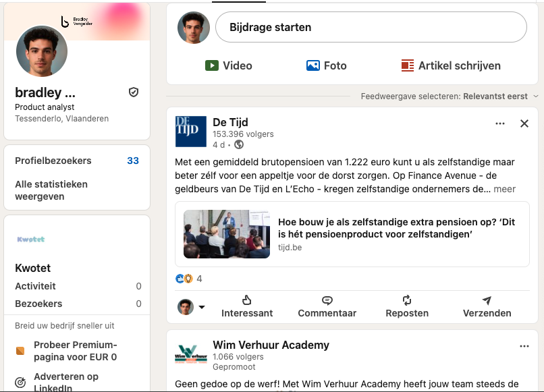Click the Bijdrage starten input field
This screenshot has width=544, height=392.
[x=371, y=27]
